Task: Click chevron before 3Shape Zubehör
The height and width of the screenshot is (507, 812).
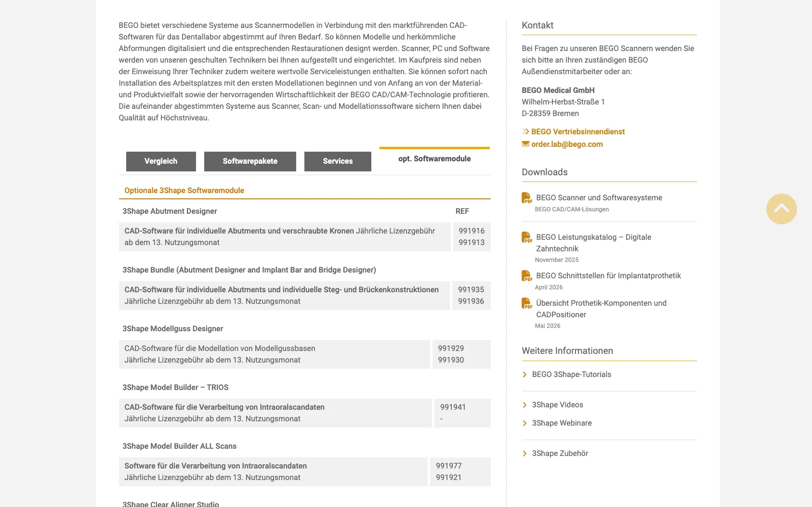Action: pyautogui.click(x=525, y=454)
